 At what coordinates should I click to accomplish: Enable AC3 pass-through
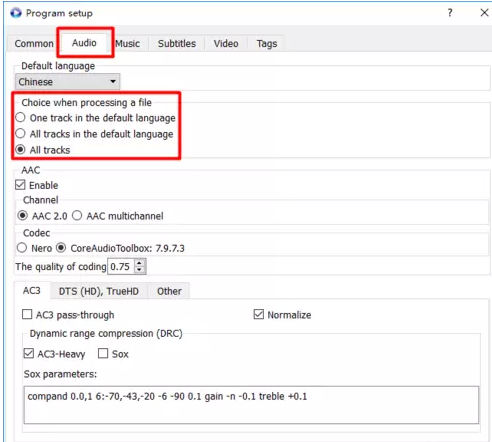[27, 314]
